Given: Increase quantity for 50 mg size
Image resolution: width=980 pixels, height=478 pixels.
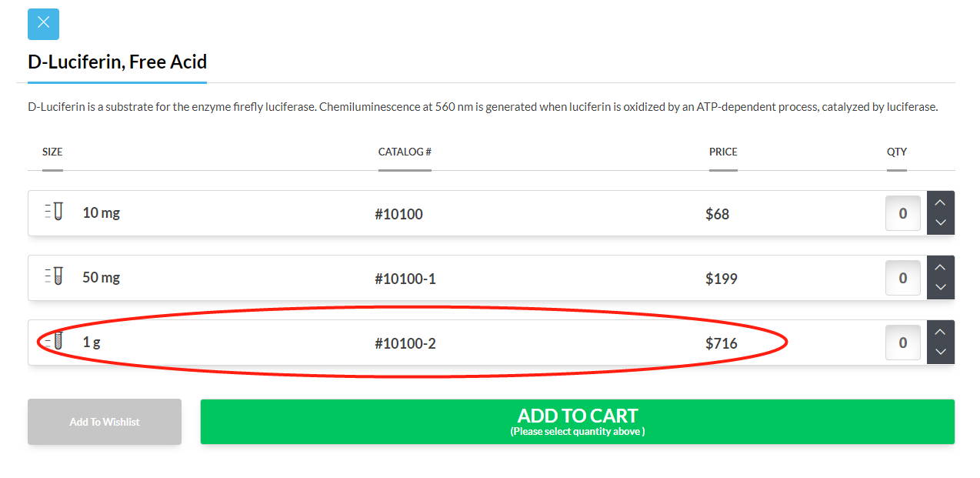Looking at the screenshot, I should [941, 267].
